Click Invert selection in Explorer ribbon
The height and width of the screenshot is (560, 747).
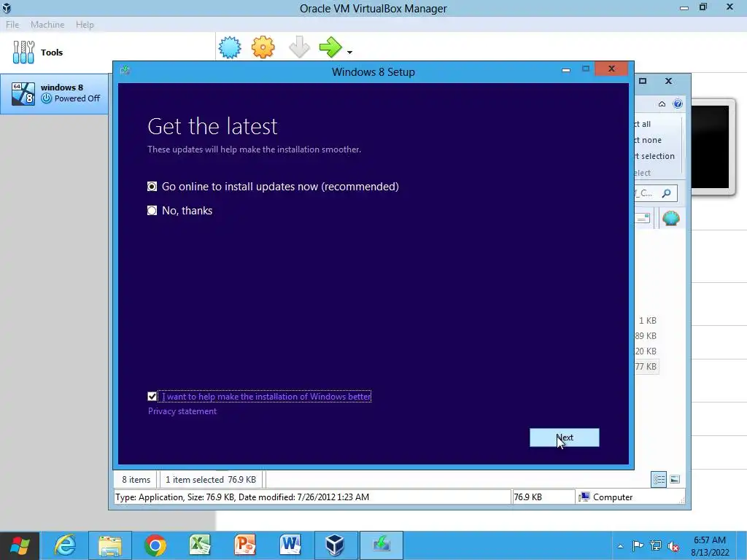pyautogui.click(x=654, y=156)
